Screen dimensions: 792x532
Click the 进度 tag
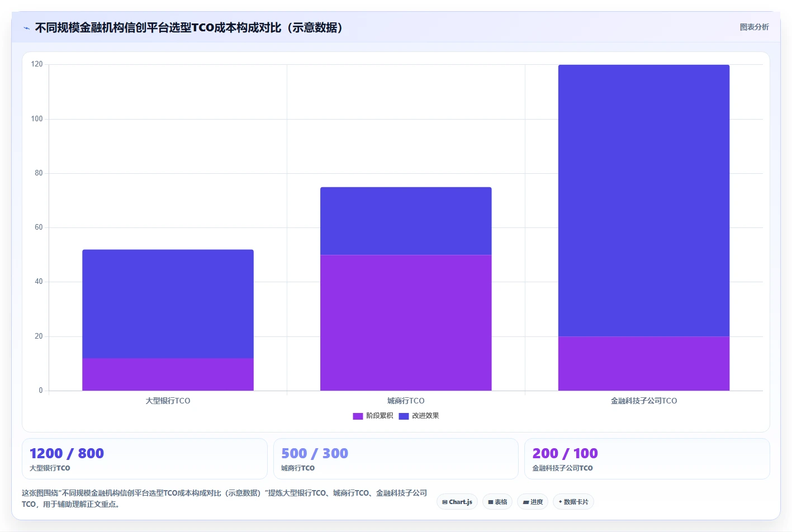[x=533, y=502]
